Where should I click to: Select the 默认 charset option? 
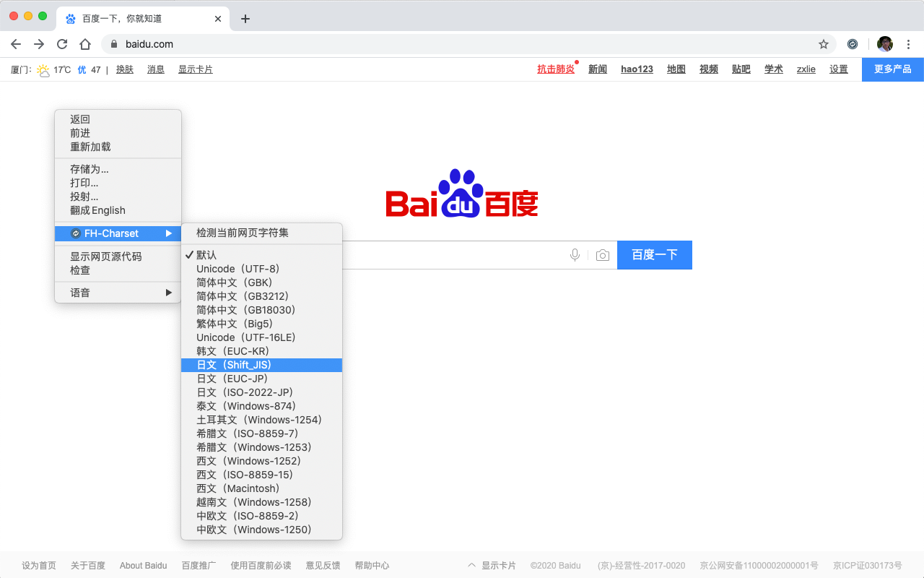tap(206, 254)
